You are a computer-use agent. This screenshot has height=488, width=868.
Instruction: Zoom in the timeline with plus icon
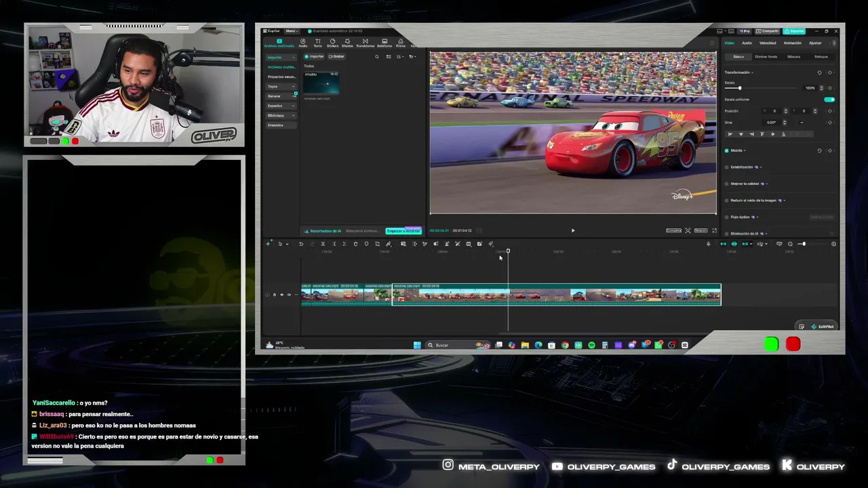[833, 244]
